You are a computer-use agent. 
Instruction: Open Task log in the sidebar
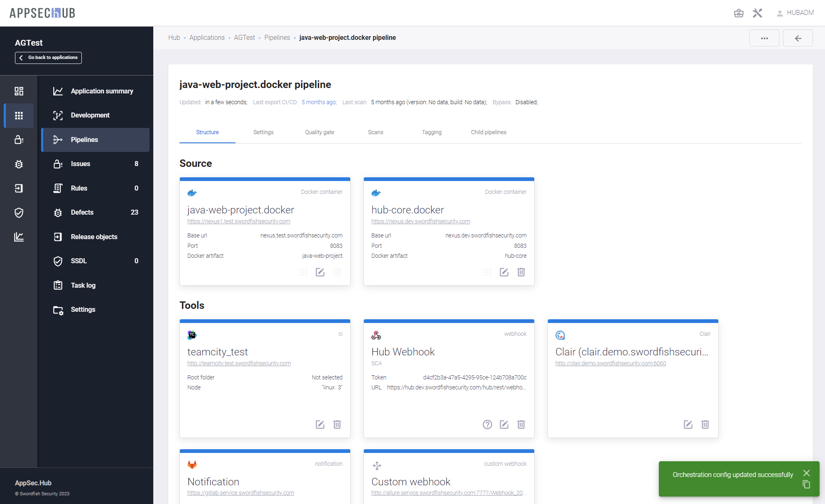tap(83, 285)
